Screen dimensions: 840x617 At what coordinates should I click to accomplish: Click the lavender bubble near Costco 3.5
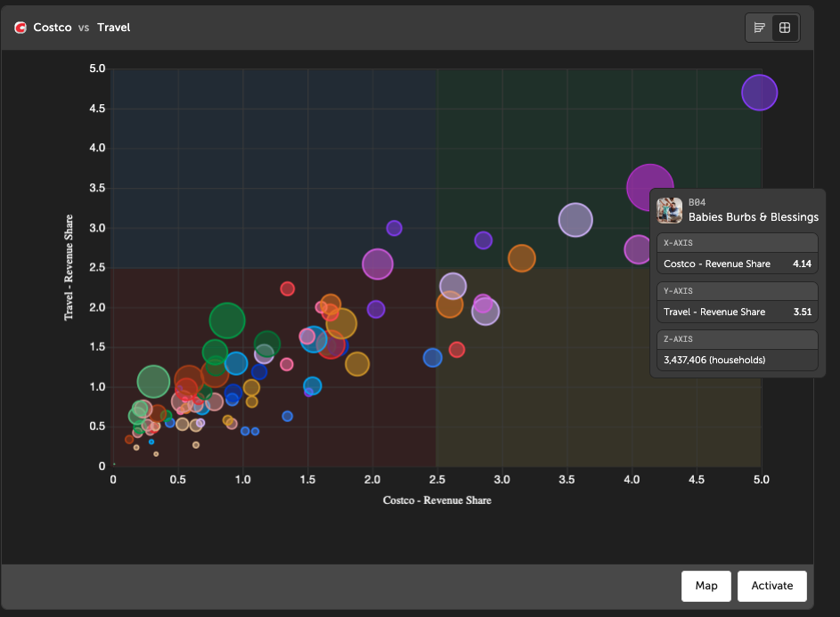click(575, 220)
